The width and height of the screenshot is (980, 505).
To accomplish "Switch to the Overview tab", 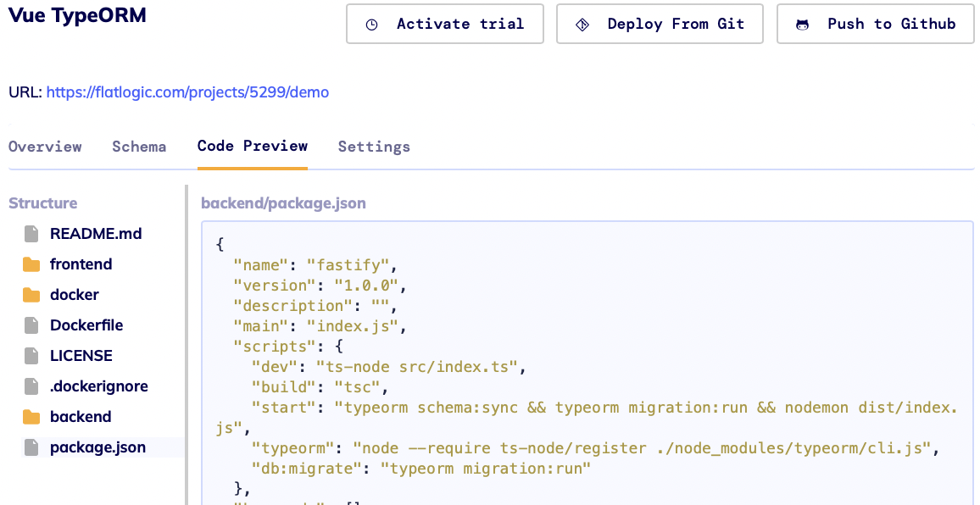I will click(x=45, y=147).
